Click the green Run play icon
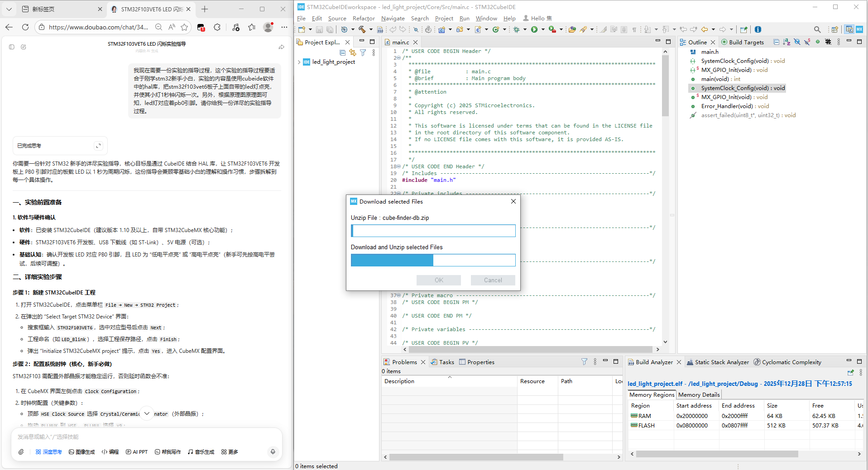Viewport: 868px width, 470px height. (534, 29)
